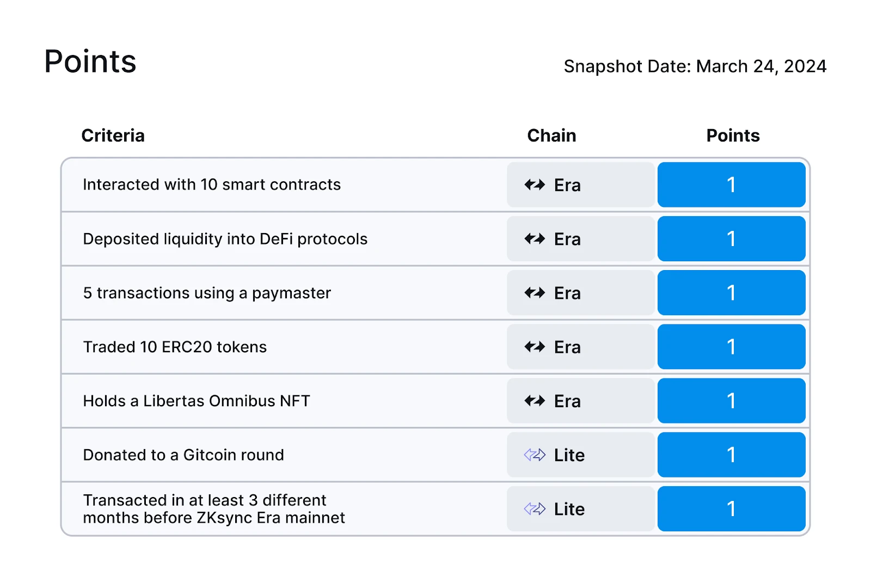Select the 'Traded 10 ERC20 tokens' criteria text
This screenshot has height=588, width=871.
pyautogui.click(x=175, y=347)
